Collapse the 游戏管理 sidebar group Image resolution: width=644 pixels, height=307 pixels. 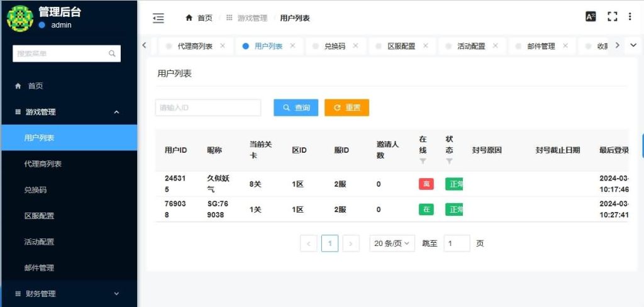pos(69,112)
